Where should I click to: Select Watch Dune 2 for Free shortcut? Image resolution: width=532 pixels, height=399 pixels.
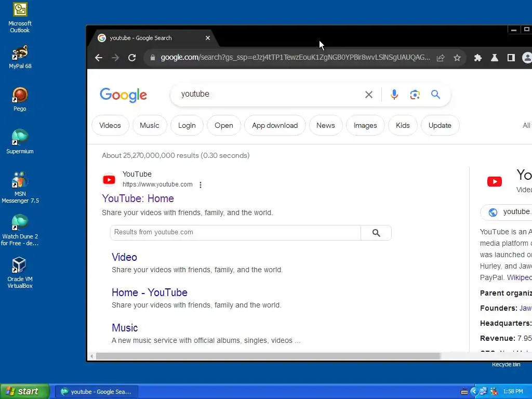[20, 230]
